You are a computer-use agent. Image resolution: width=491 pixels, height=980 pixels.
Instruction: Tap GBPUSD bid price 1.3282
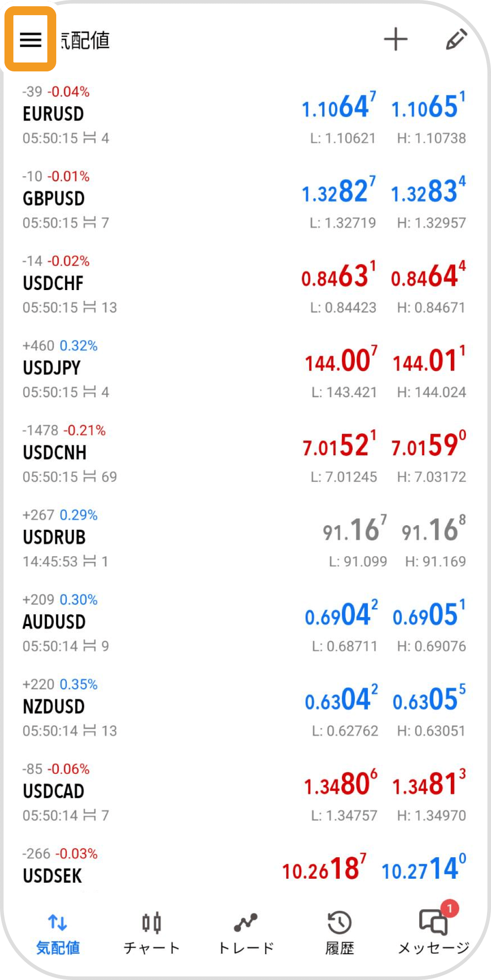coord(339,191)
